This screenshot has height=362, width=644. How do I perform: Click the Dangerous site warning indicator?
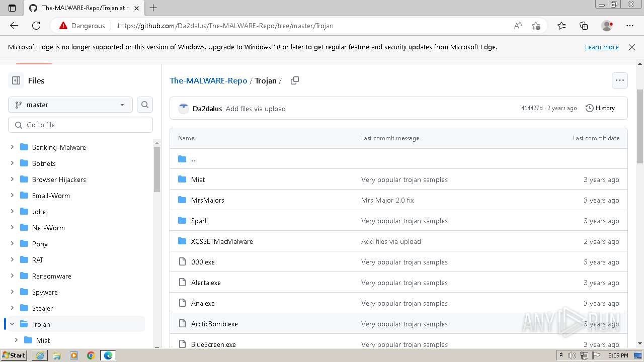click(x=82, y=26)
